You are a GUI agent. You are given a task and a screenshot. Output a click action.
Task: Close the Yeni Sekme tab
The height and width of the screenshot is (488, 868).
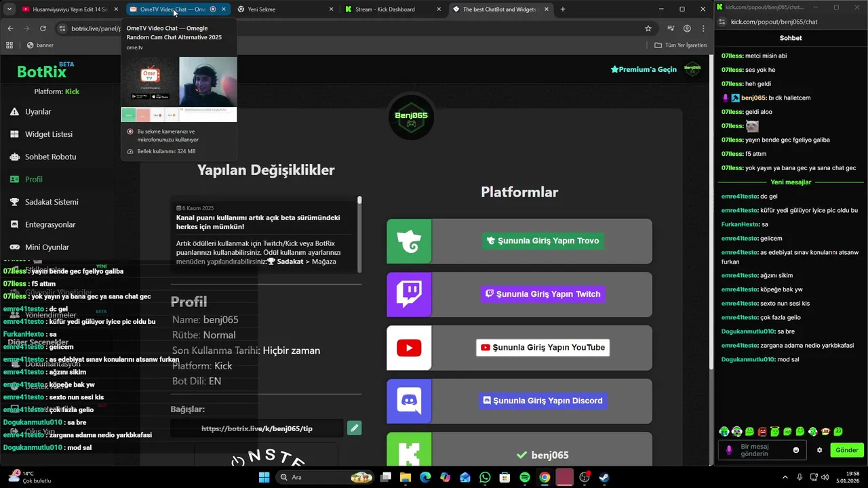(332, 9)
